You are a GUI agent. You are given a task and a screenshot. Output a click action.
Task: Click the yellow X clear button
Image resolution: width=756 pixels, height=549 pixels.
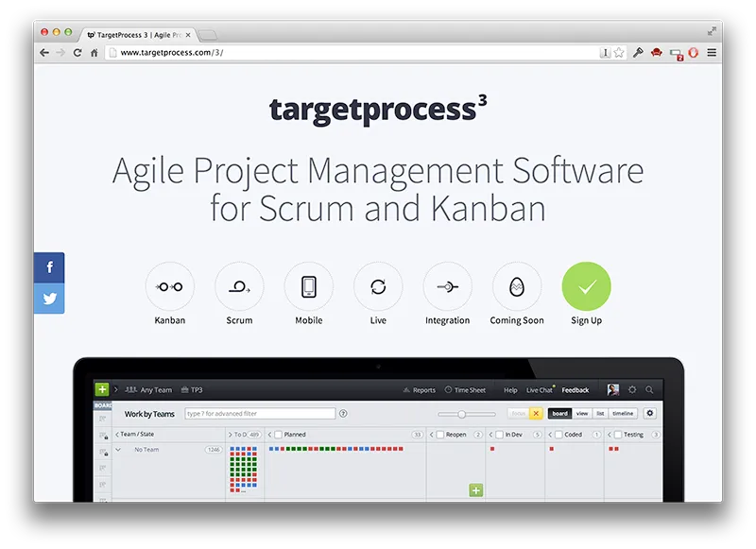pyautogui.click(x=536, y=413)
